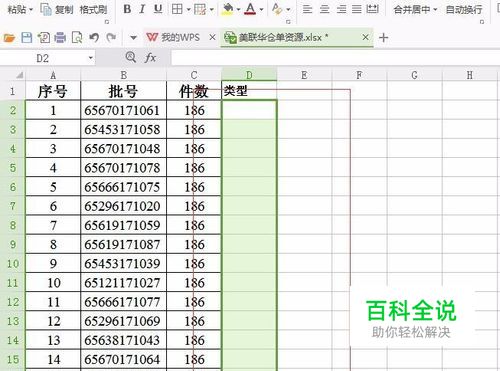
Task: Click the 批号 header cell
Action: pyautogui.click(x=123, y=91)
